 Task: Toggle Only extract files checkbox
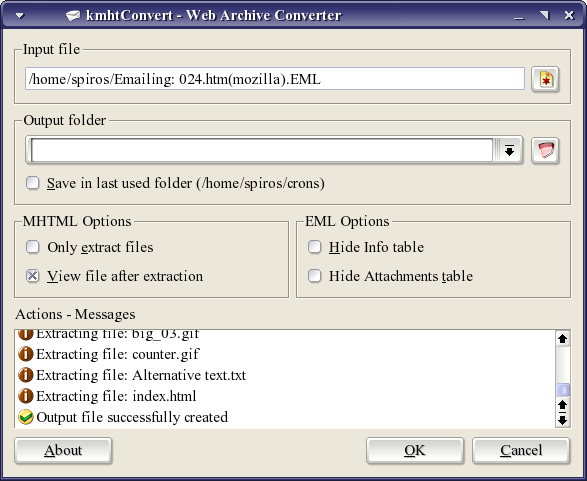[33, 247]
